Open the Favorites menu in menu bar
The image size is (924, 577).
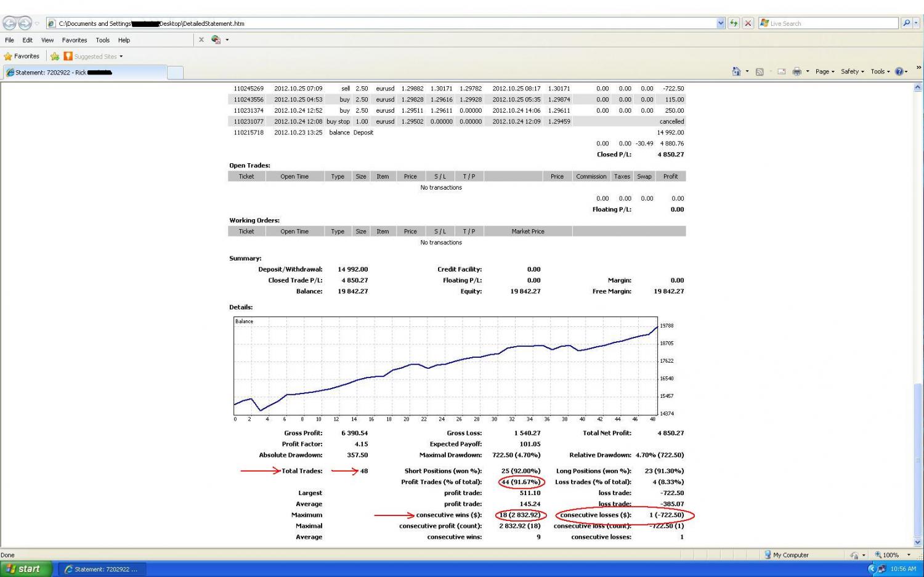75,40
